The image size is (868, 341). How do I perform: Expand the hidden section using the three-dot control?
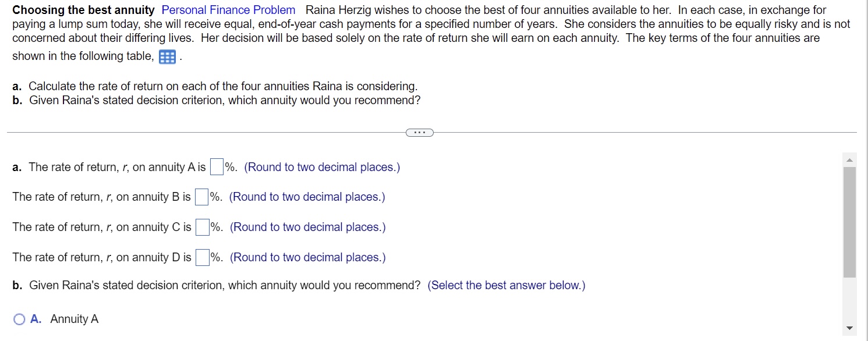[x=420, y=132]
